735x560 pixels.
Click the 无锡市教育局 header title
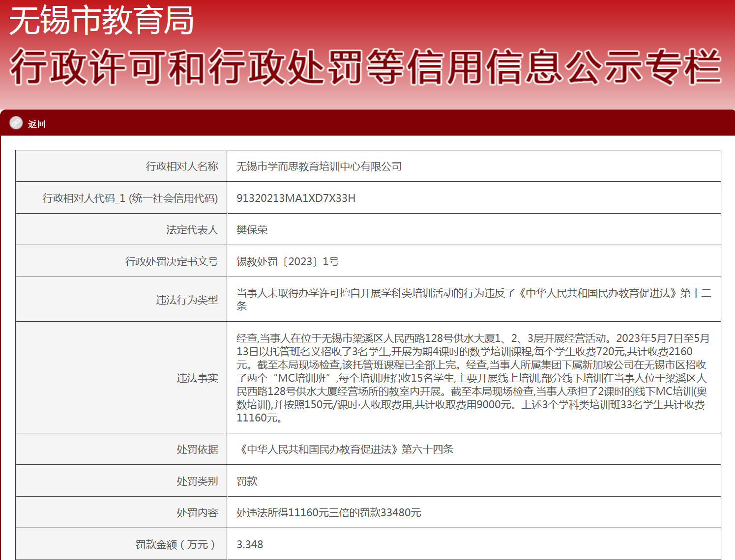[101, 21]
